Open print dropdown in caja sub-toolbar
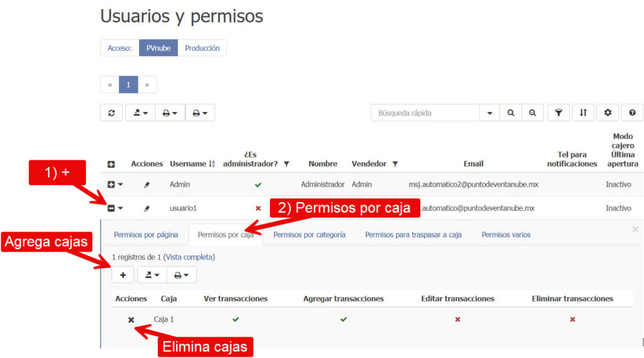Image resolution: width=644 pixels, height=358 pixels. pyautogui.click(x=182, y=275)
